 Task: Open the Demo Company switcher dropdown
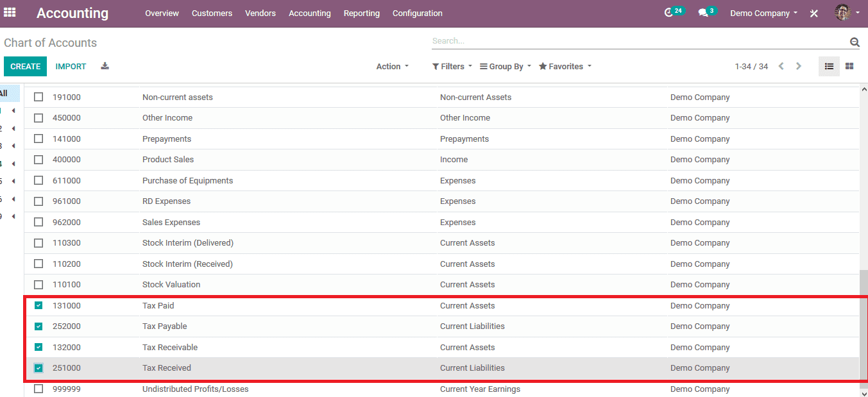tap(764, 13)
